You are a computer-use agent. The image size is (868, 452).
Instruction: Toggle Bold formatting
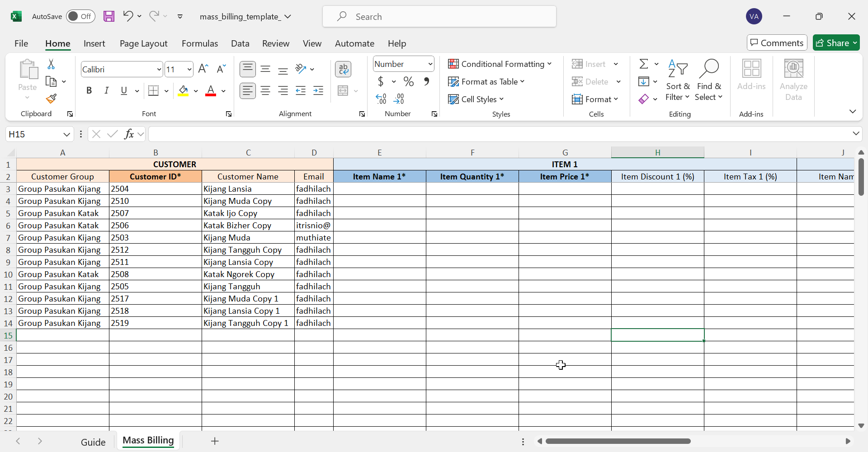[x=89, y=91]
